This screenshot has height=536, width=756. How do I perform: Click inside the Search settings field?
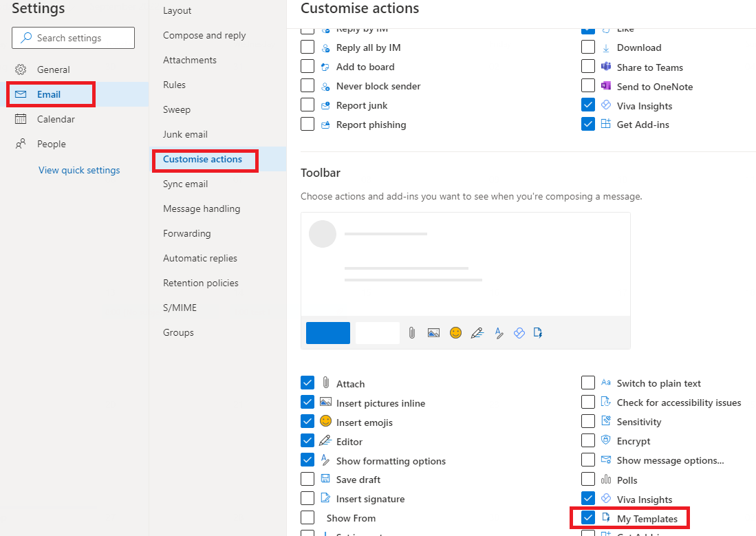[x=72, y=38]
